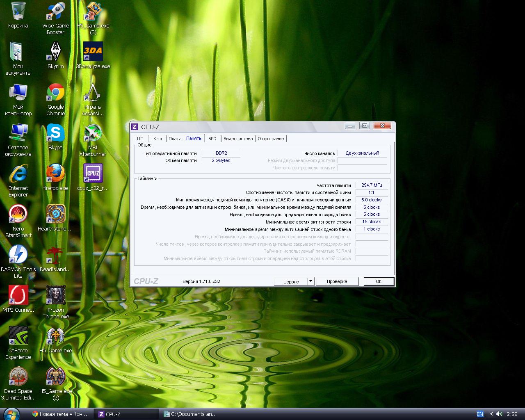
Task: Launch Google Chrome from the desktop
Action: (55, 99)
